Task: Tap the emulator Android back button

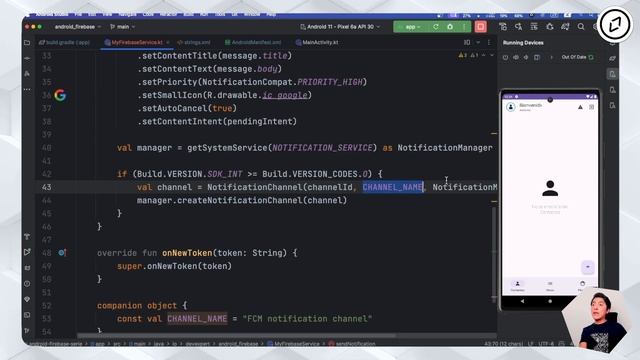Action: tap(522, 301)
